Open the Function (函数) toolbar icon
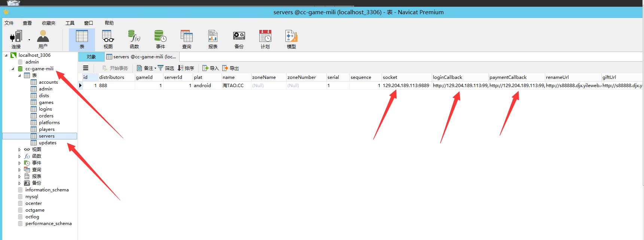This screenshot has height=240, width=644. tap(134, 39)
